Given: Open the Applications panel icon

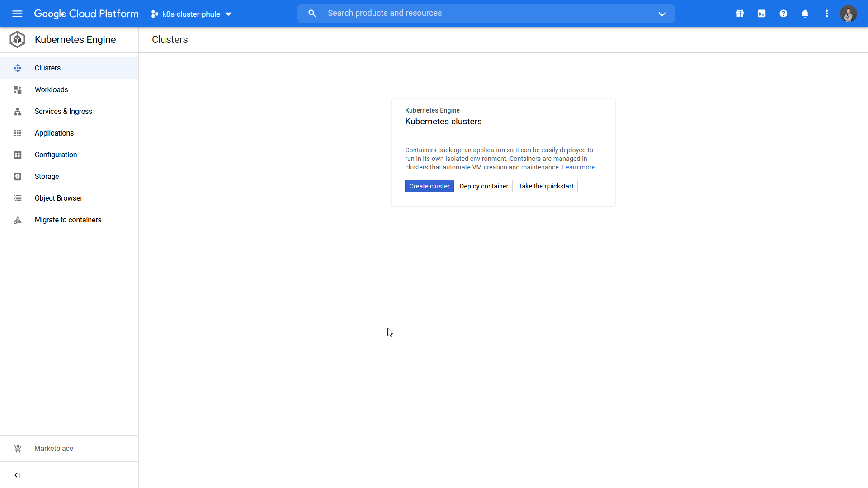Looking at the screenshot, I should click(17, 133).
